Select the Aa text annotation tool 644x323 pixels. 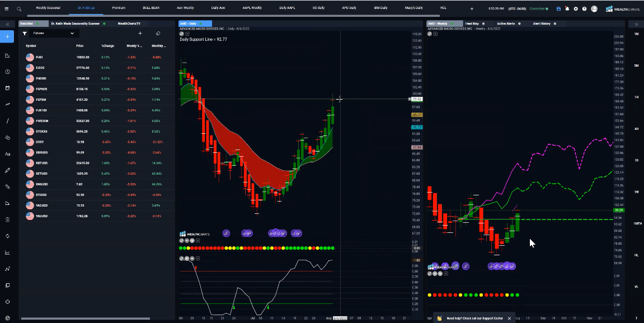(7, 154)
